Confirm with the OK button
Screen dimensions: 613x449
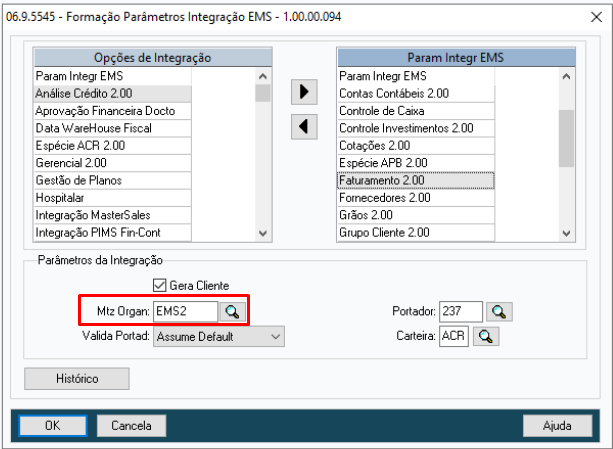pyautogui.click(x=53, y=426)
